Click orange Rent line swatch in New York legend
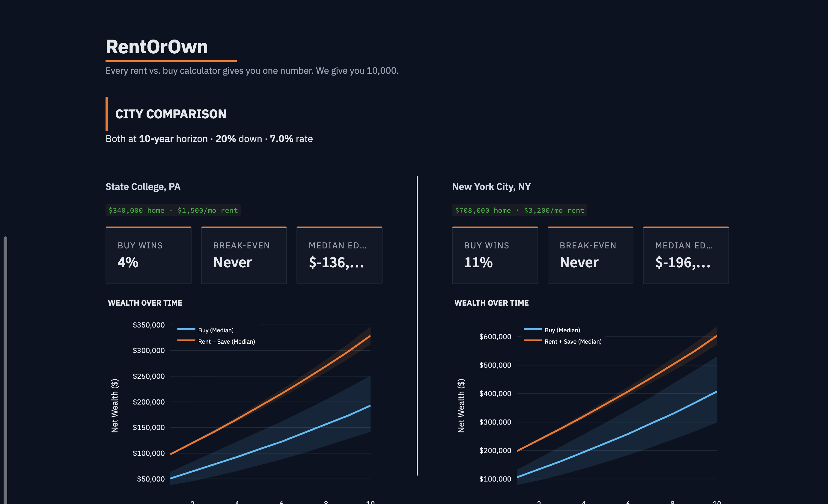 tap(533, 340)
